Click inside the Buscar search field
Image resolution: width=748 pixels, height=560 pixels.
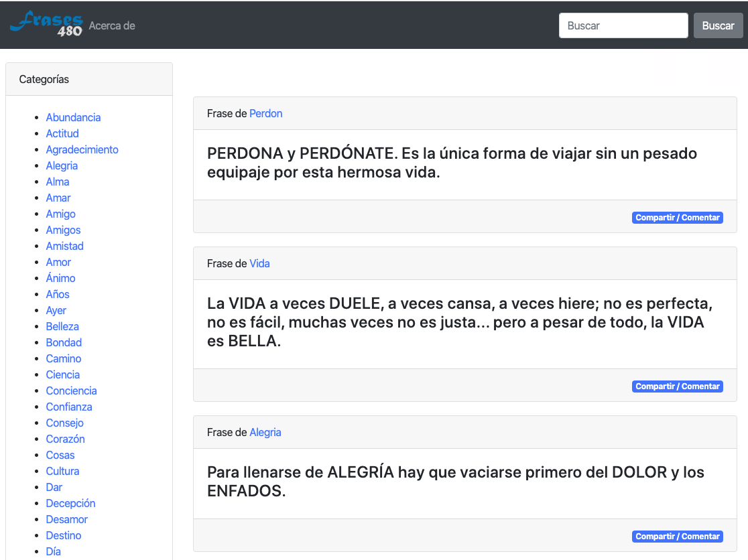click(623, 25)
